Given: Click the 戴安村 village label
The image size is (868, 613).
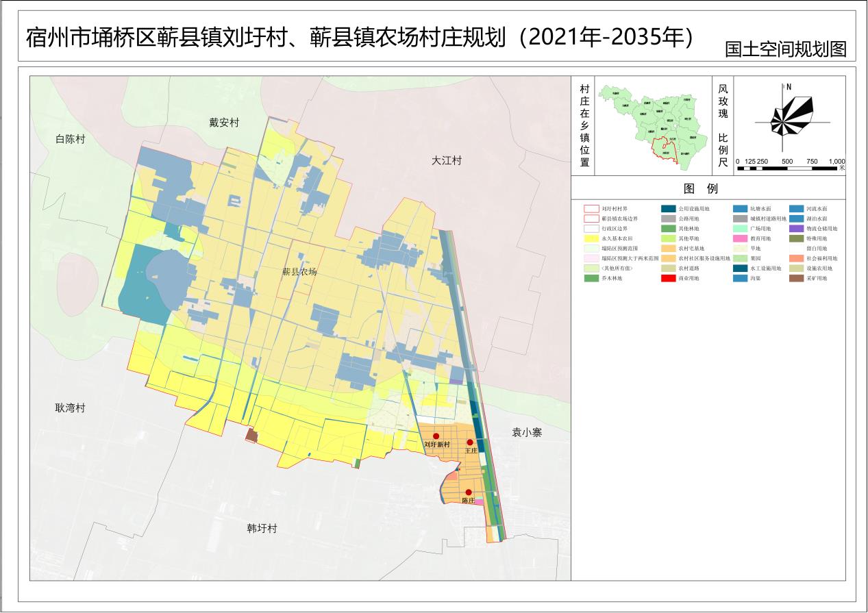Looking at the screenshot, I should tap(224, 123).
